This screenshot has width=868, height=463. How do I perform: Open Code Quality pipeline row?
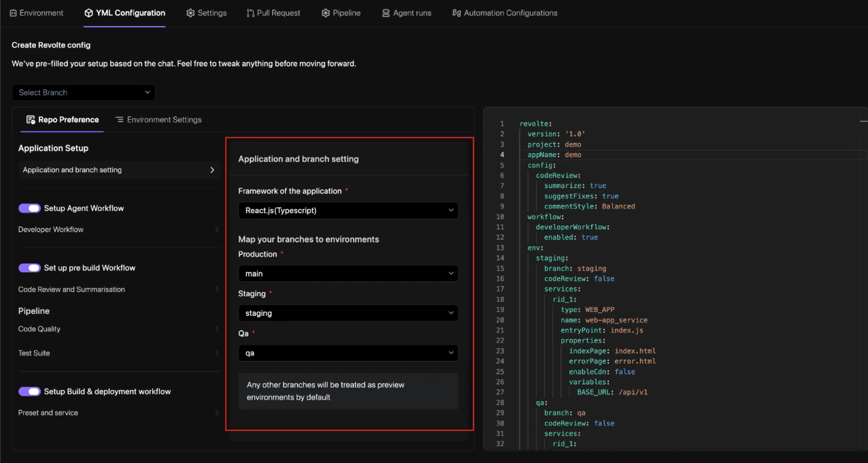(x=119, y=329)
